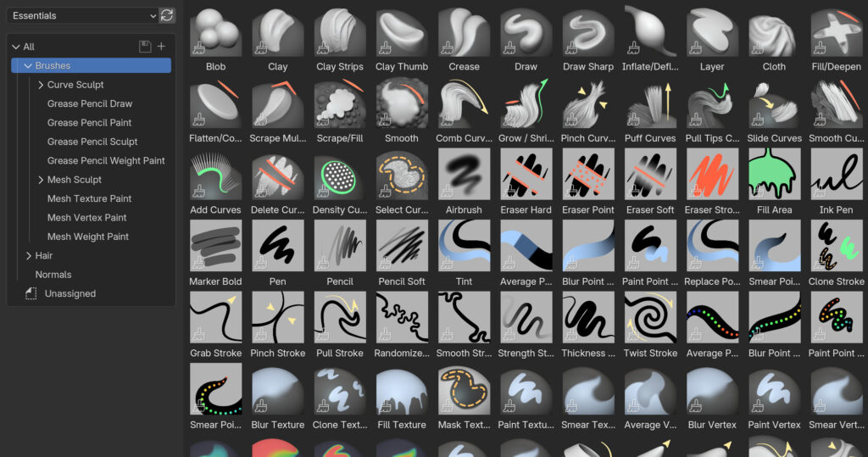
Task: Select the Smooth sculpt brush
Action: [x=402, y=103]
